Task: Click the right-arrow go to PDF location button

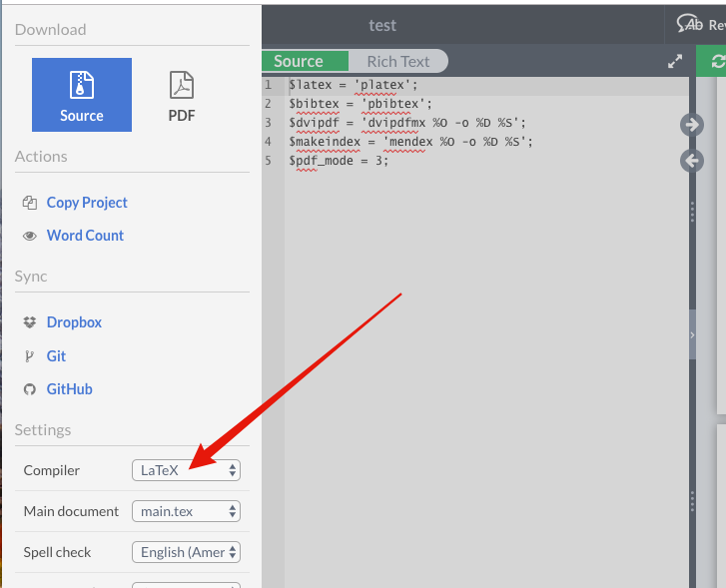Action: (x=692, y=125)
